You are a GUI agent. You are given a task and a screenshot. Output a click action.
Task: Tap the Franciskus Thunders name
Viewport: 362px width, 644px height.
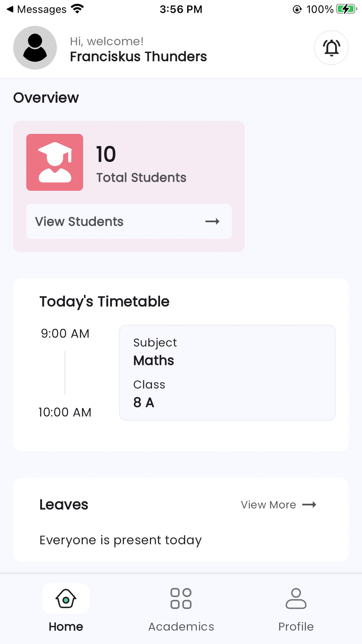[138, 57]
